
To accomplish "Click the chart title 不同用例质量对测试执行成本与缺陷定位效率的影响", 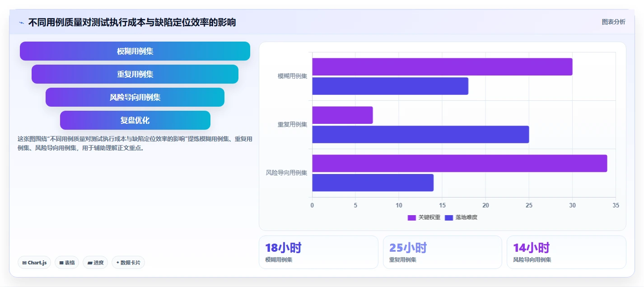I will coord(132,22).
